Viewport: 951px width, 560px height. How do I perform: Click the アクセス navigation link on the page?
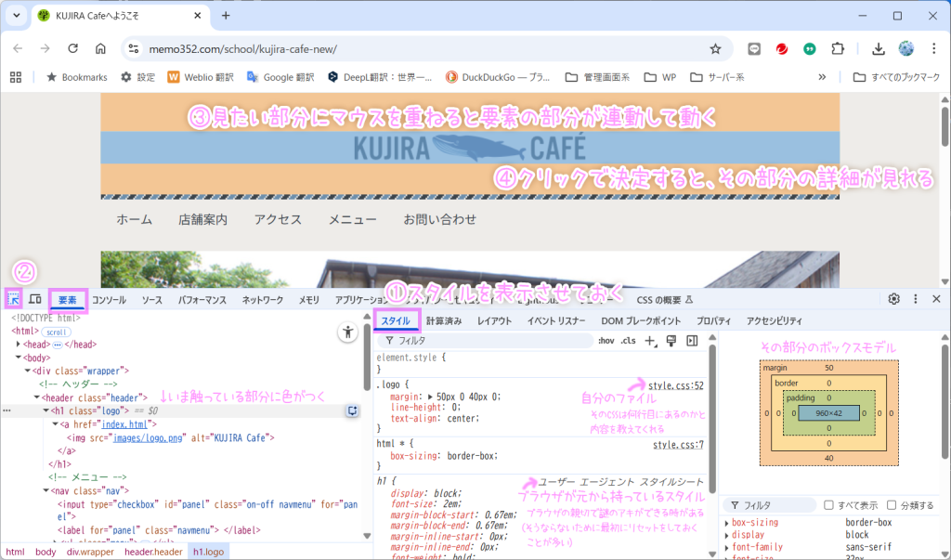(278, 220)
